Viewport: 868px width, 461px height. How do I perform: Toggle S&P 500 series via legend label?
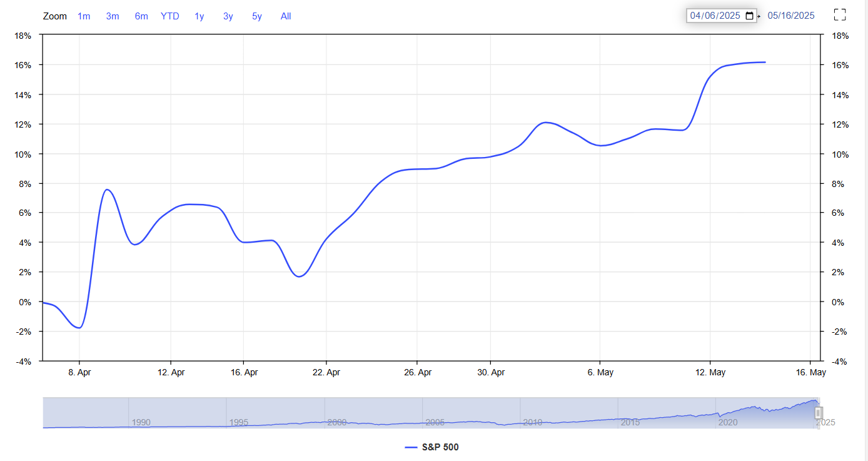pyautogui.click(x=440, y=447)
